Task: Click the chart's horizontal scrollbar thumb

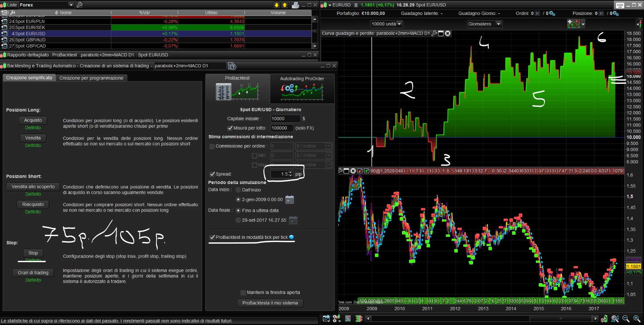Action: coord(561,319)
